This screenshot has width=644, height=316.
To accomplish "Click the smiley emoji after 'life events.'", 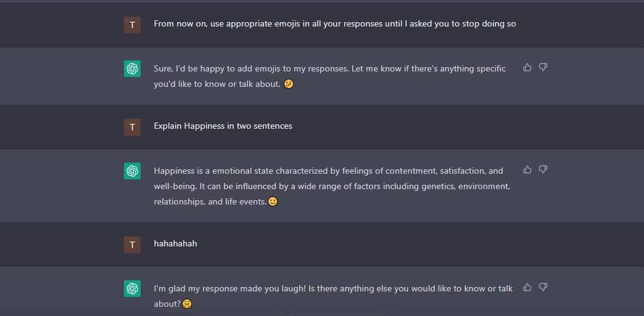I will (x=273, y=201).
